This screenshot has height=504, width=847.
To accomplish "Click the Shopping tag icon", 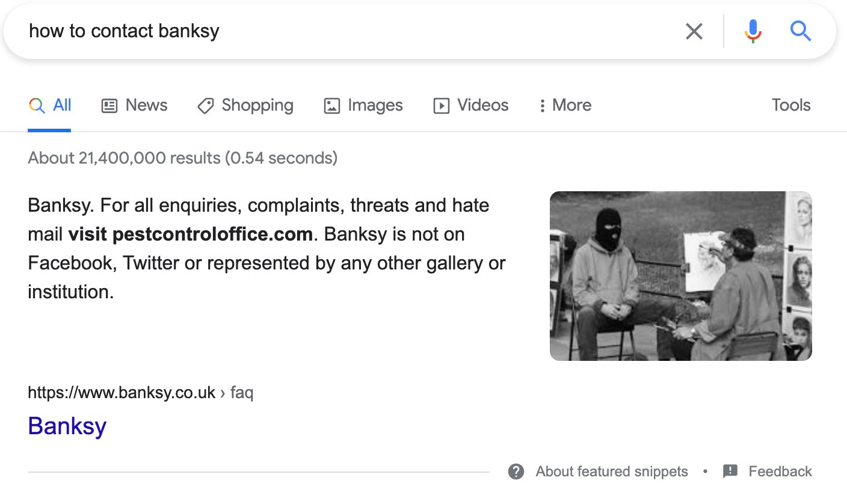I will click(x=206, y=106).
